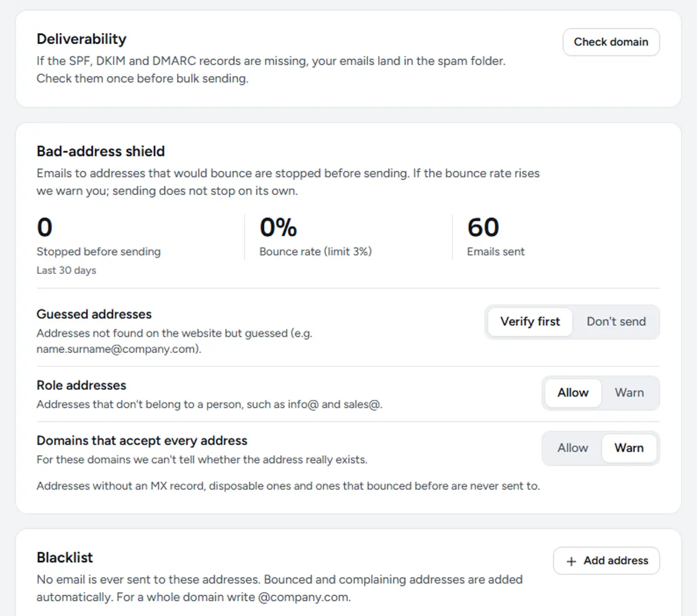Click the SPF, DKIM and DMARC description

(x=271, y=70)
